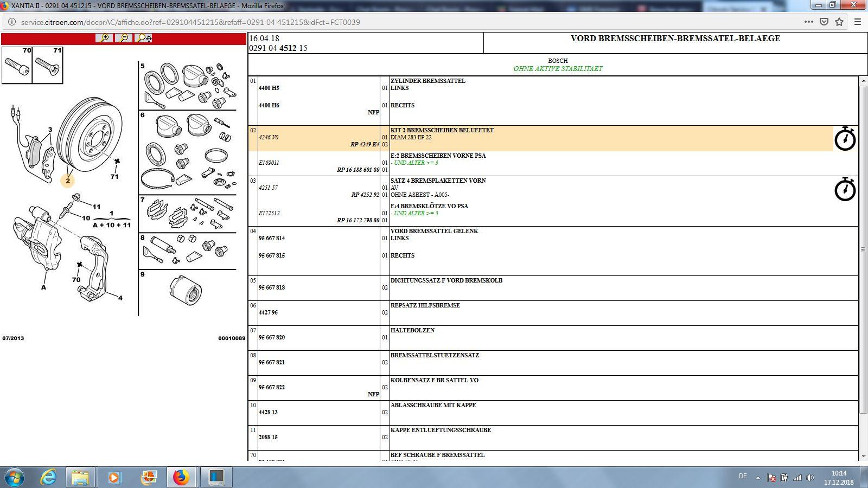The height and width of the screenshot is (488, 868).
Task: Select callout number 4 on caliper bracket
Action: (x=120, y=298)
